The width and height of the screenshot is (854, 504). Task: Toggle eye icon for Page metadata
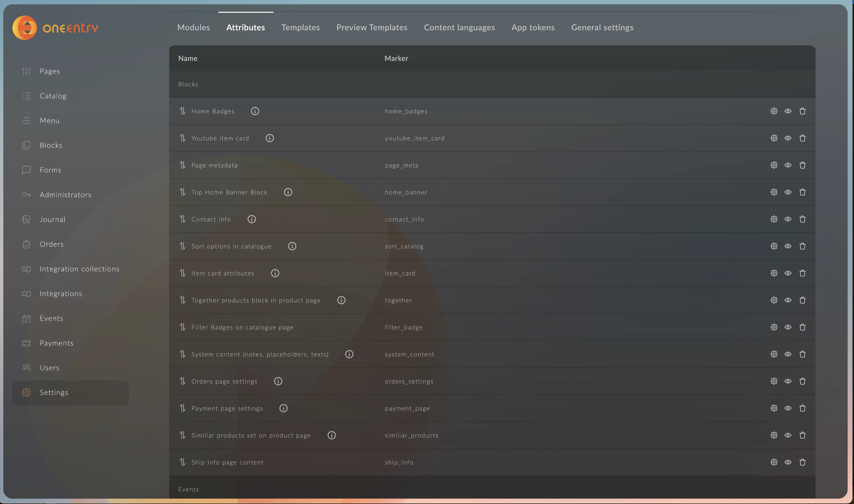click(x=788, y=165)
